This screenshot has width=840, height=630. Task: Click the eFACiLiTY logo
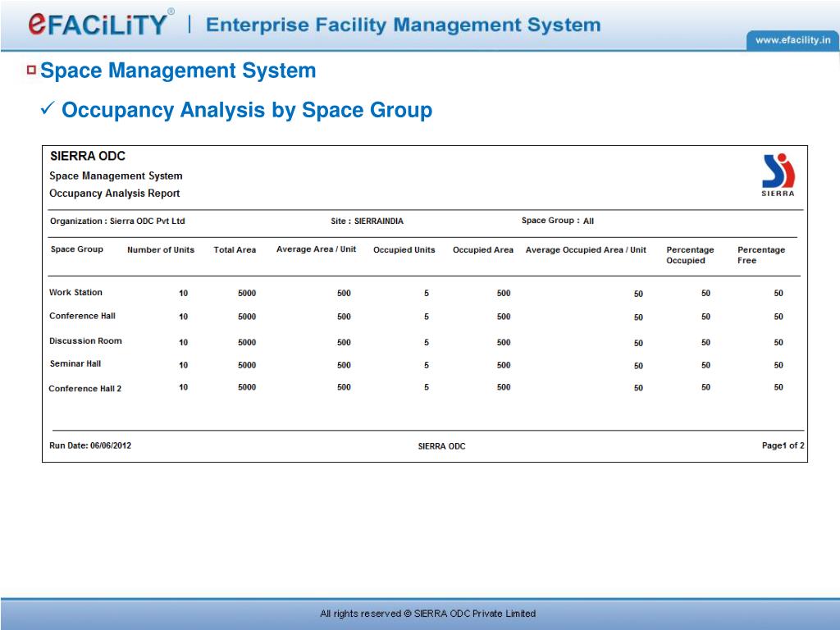tap(101, 23)
